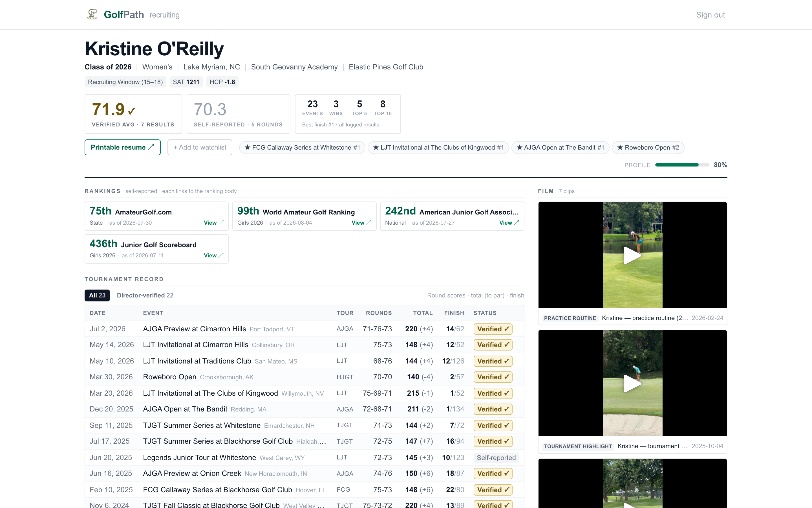Click Verified badge for Jul 2, 2026 event
The width and height of the screenshot is (812, 508).
493,329
